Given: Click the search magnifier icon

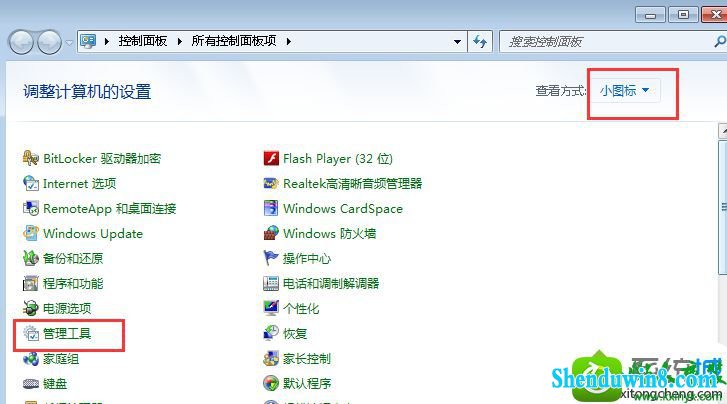Looking at the screenshot, I should [x=720, y=42].
